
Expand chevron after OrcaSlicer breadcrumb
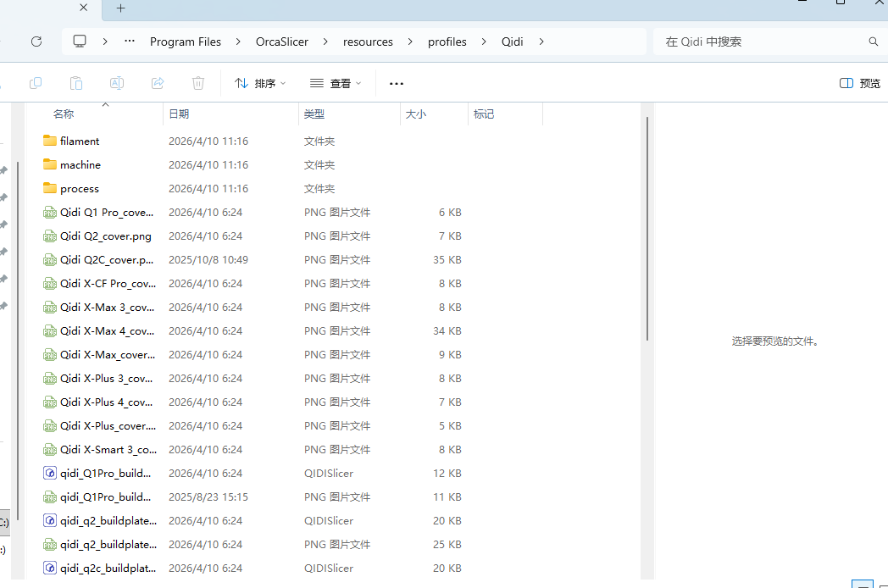click(325, 42)
